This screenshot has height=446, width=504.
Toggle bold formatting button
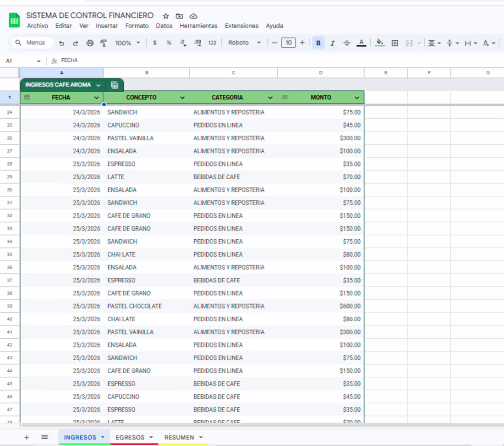tap(318, 43)
